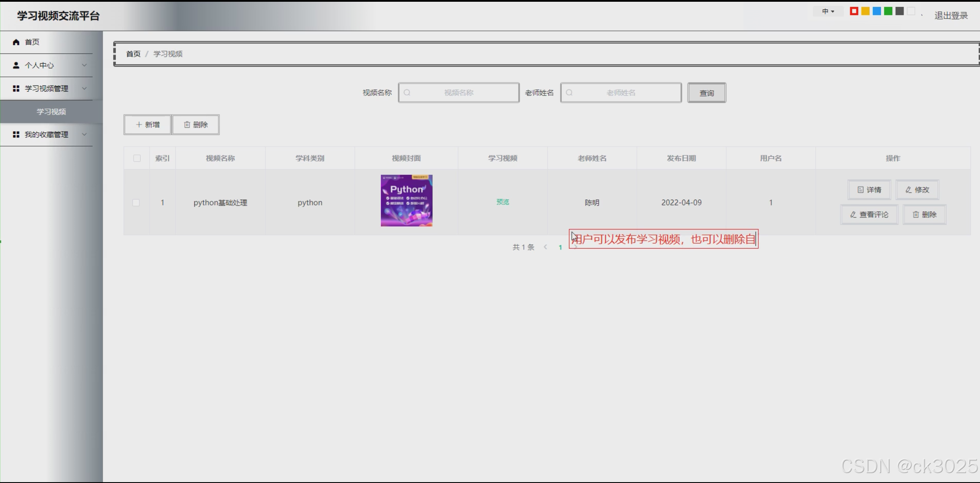Choose the blue theme color swatch
Image resolution: width=980 pixels, height=483 pixels.
[877, 11]
